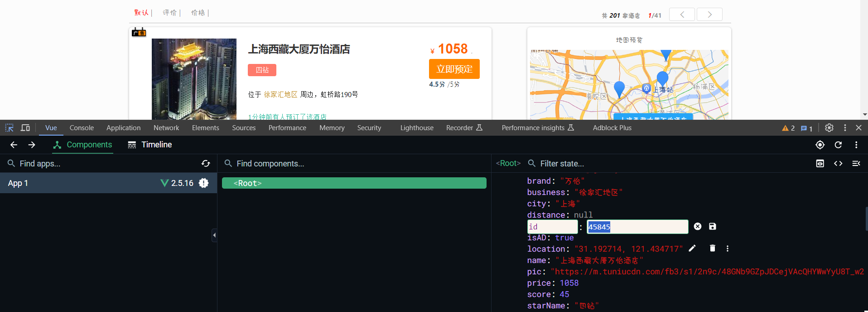The width and height of the screenshot is (868, 312).
Task: Open DevTools settings gear
Action: click(x=829, y=128)
